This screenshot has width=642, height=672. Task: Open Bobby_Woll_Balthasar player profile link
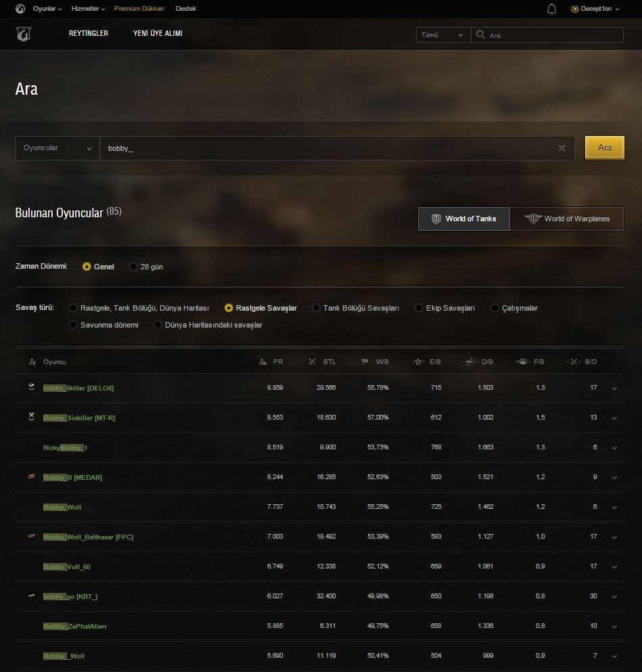88,537
